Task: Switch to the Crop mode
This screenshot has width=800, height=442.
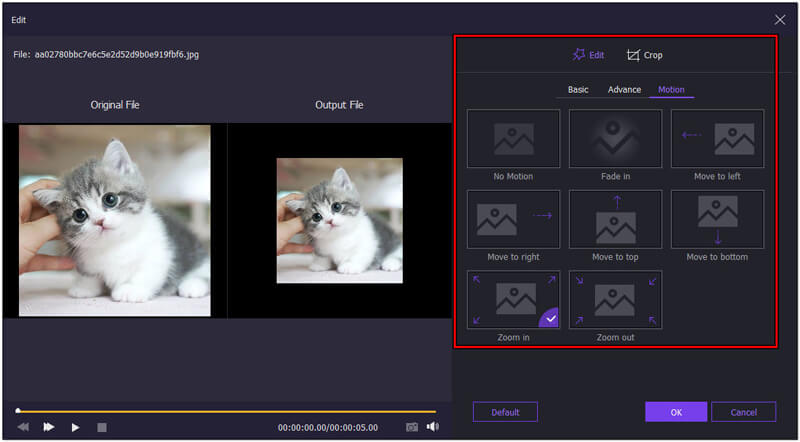Action: (645, 55)
